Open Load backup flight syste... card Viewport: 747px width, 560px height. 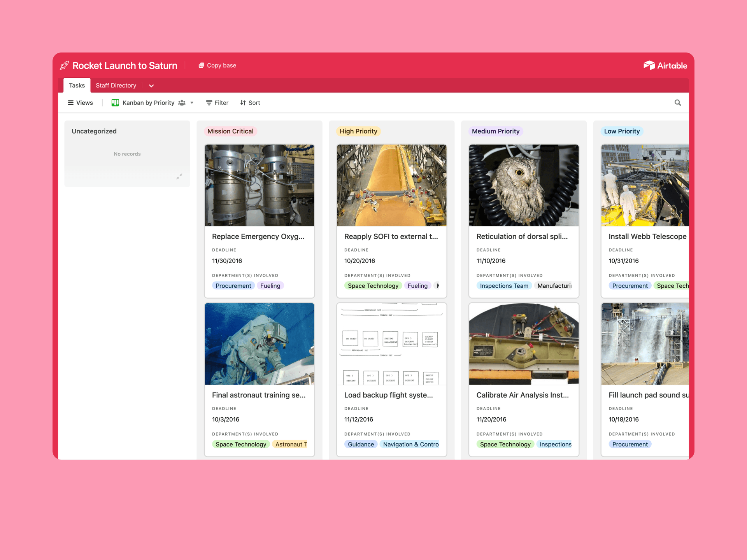click(388, 395)
